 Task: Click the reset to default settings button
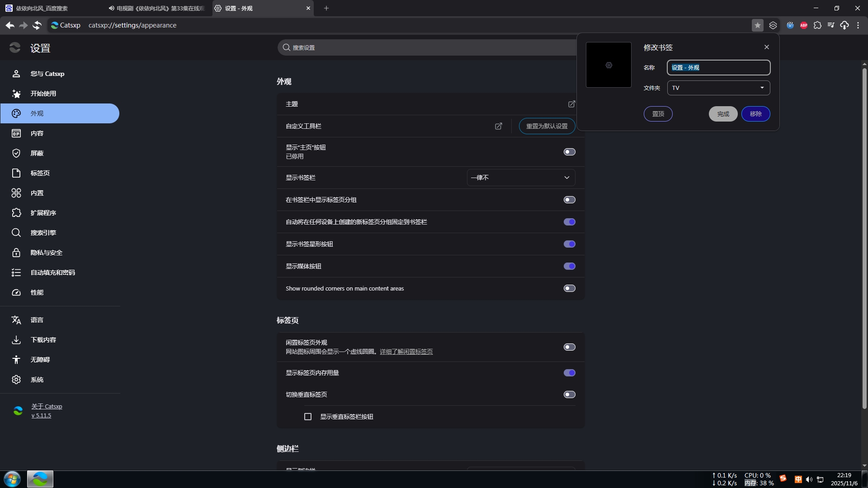tap(547, 126)
